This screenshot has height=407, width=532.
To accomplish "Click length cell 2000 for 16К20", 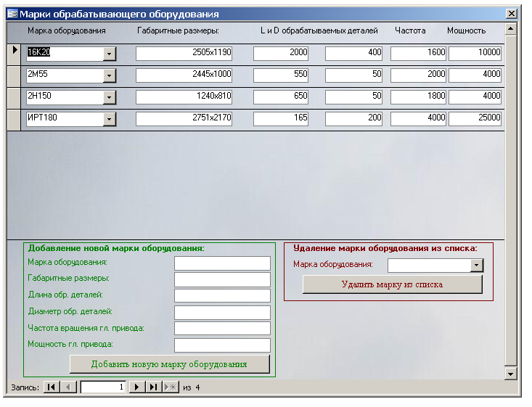I will pyautogui.click(x=281, y=54).
